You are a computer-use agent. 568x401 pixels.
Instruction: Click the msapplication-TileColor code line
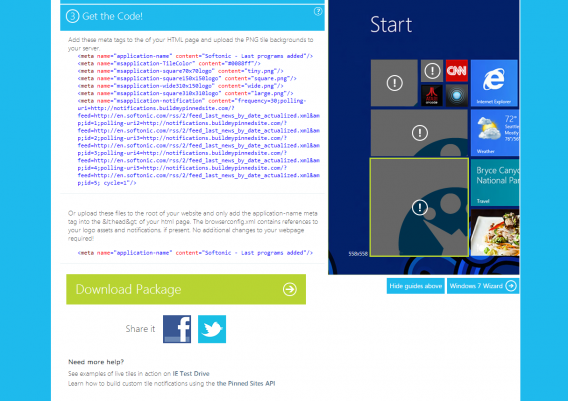coord(169,63)
